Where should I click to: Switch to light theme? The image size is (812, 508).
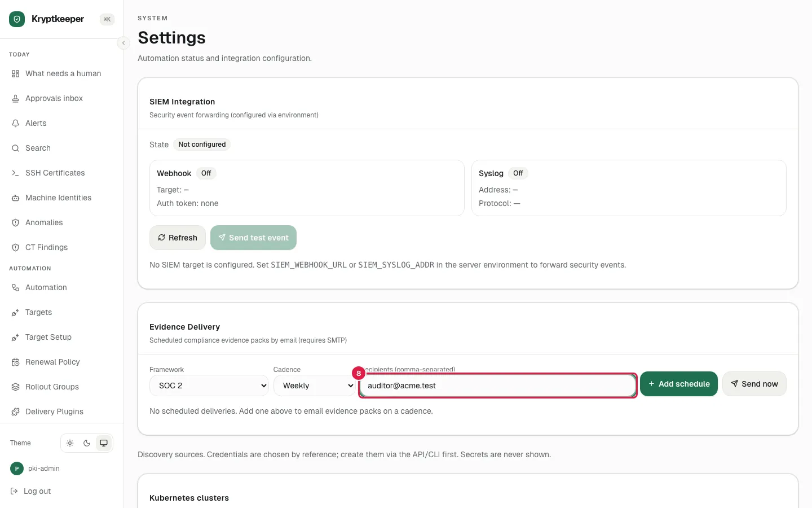(70, 443)
